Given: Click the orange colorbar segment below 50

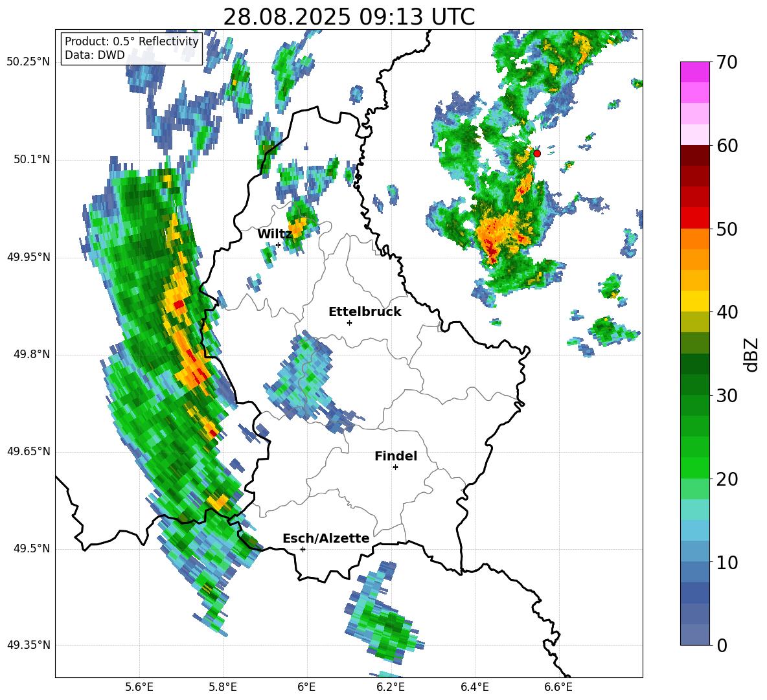Looking at the screenshot, I should coord(694,238).
